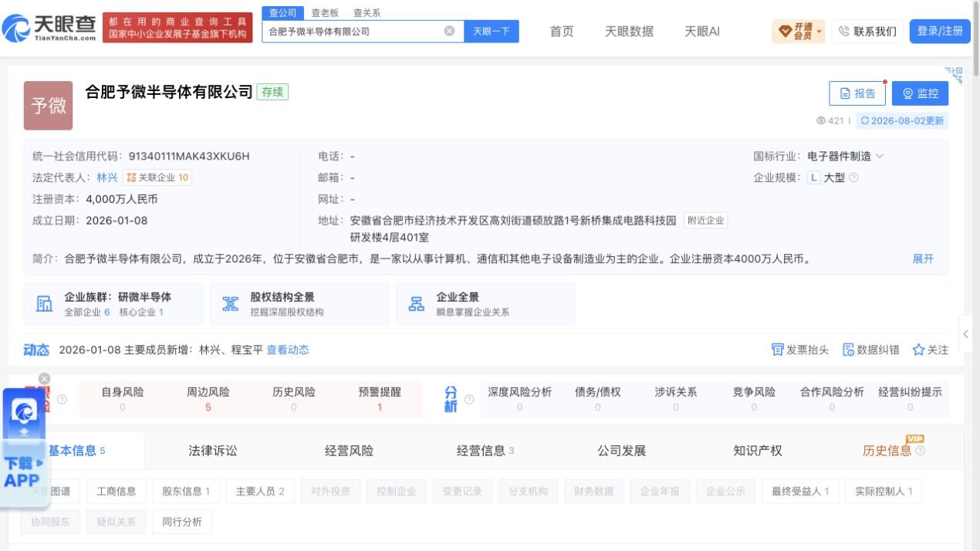Open 深度风险分析

coord(519,398)
